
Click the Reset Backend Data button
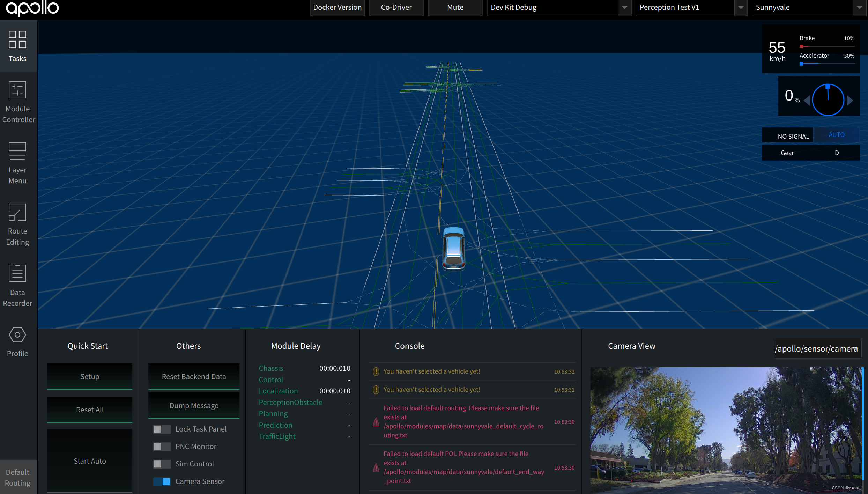click(194, 376)
